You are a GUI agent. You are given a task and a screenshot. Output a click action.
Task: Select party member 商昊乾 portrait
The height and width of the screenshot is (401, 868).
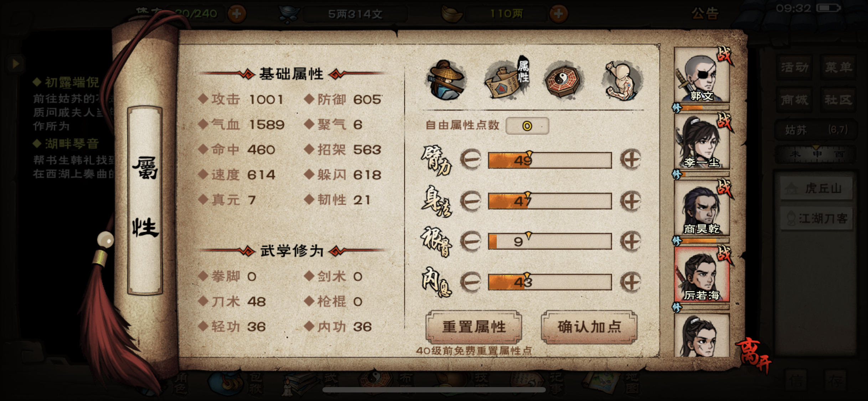tap(701, 208)
